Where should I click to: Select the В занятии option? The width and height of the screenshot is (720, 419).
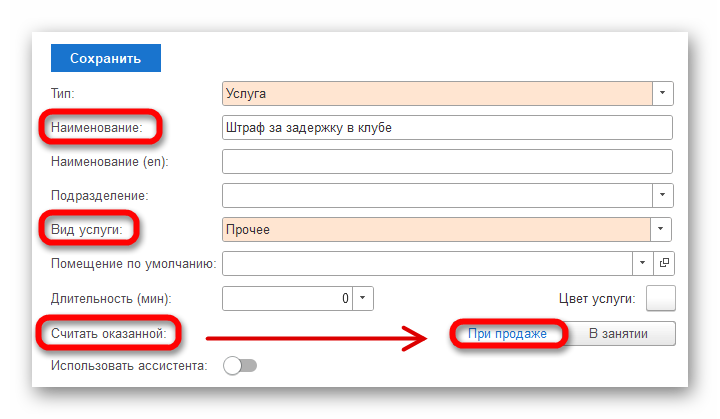(619, 333)
